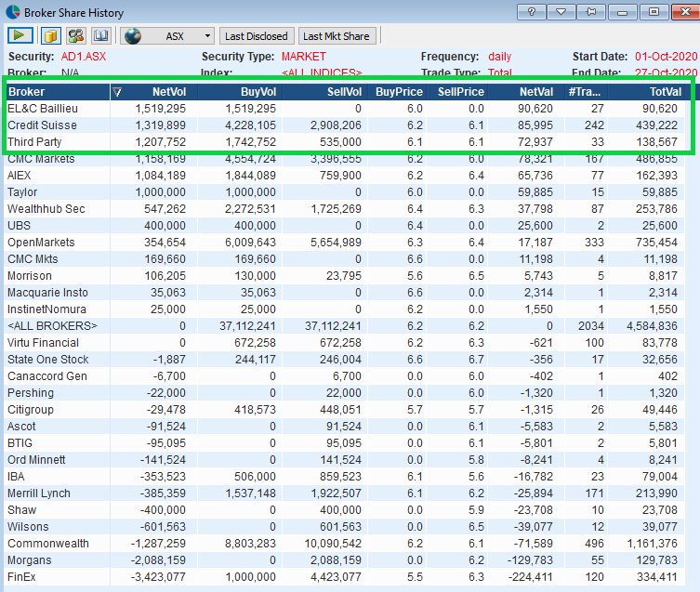Select the BTIG broker row
The width and height of the screenshot is (700, 592).
pos(345,443)
